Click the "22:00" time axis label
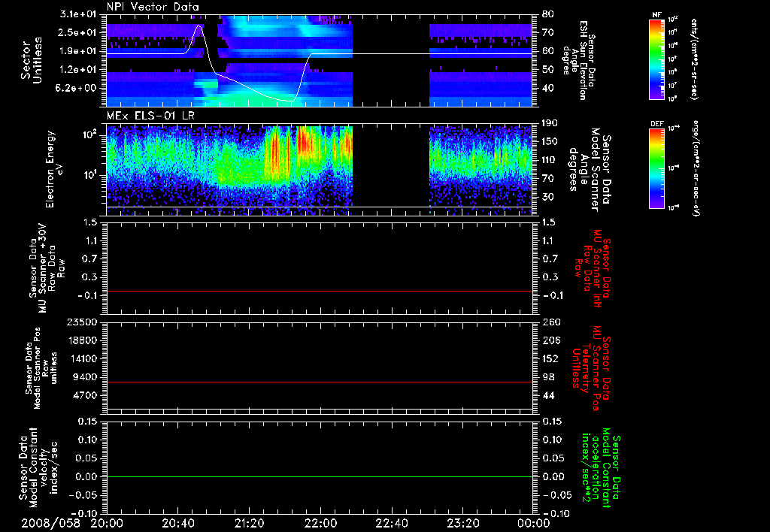Image resolution: width=770 pixels, height=532 pixels. coord(320,523)
